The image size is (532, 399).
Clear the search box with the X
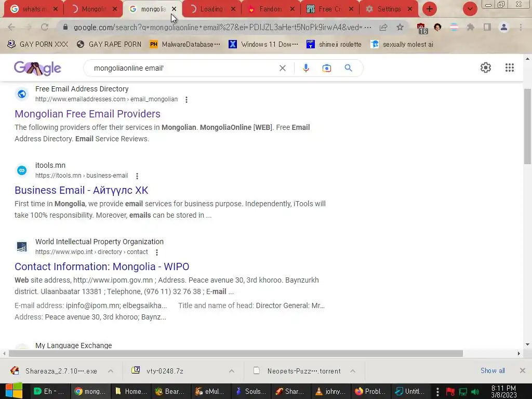282,68
